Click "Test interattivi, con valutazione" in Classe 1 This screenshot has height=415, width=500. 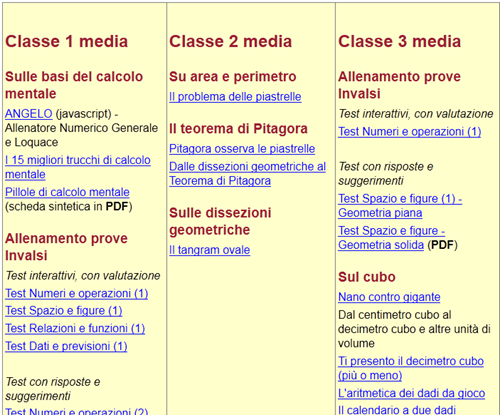pyautogui.click(x=83, y=276)
